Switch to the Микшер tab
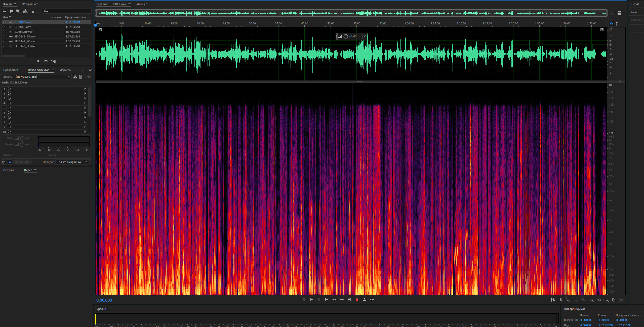This screenshot has width=644, height=327. coord(142,4)
